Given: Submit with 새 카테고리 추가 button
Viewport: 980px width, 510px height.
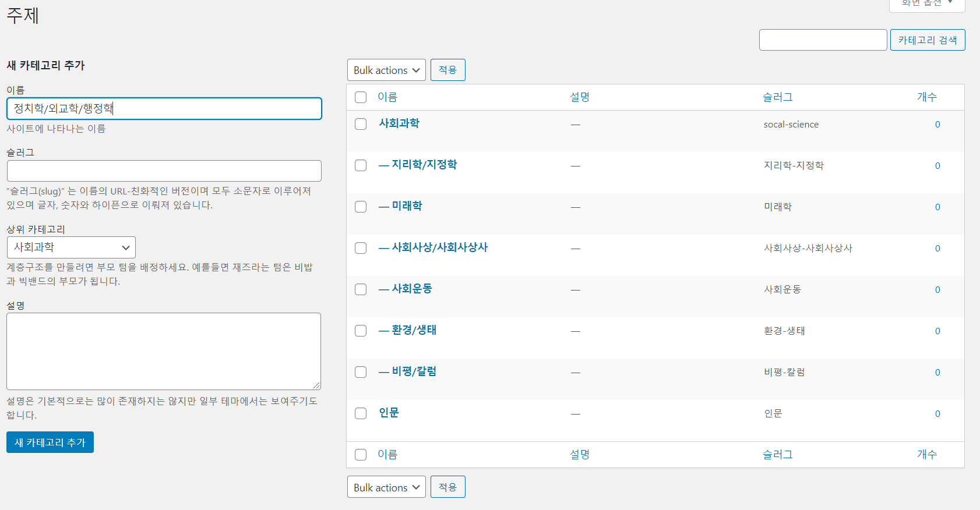Looking at the screenshot, I should (x=50, y=442).
